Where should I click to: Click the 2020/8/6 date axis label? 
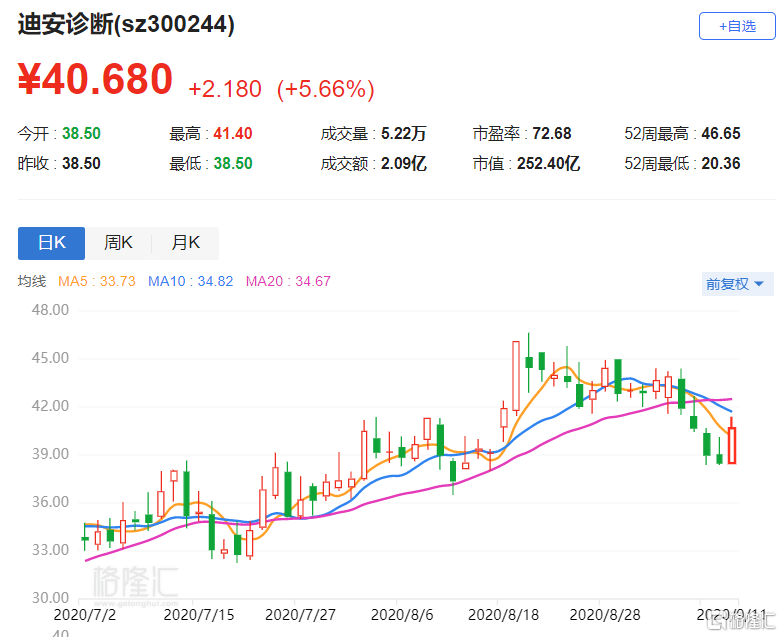402,615
